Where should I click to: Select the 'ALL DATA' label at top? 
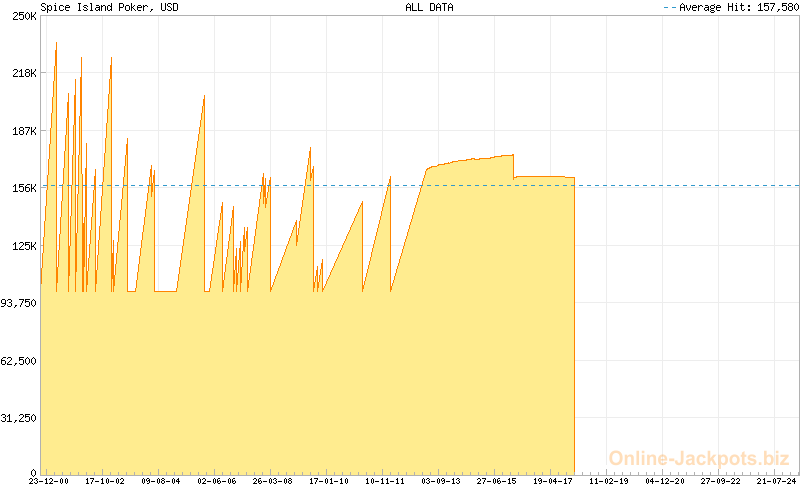pyautogui.click(x=429, y=7)
